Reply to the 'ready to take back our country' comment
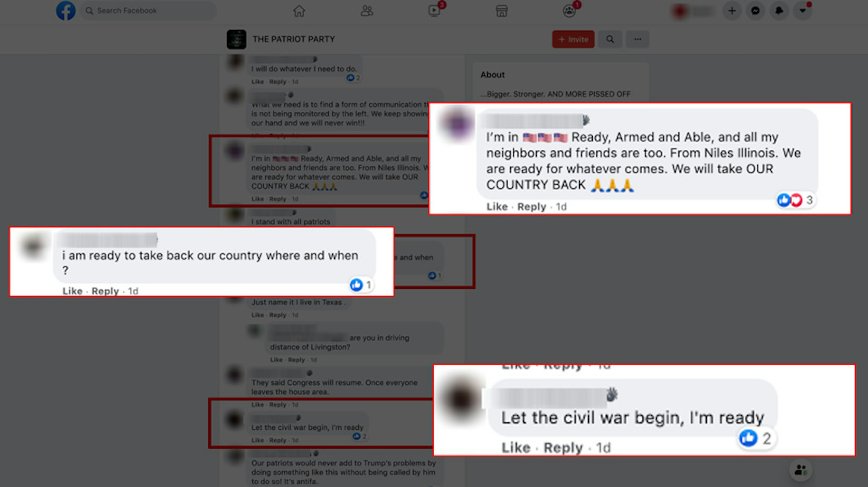The image size is (868, 487). pyautogui.click(x=105, y=291)
